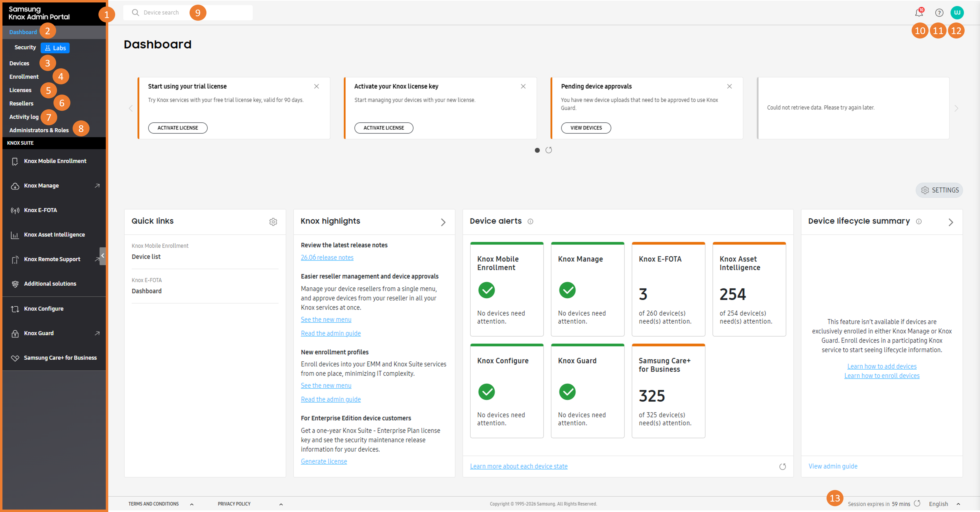This screenshot has width=980, height=512.
Task: Go to next carousel card
Action: point(956,108)
